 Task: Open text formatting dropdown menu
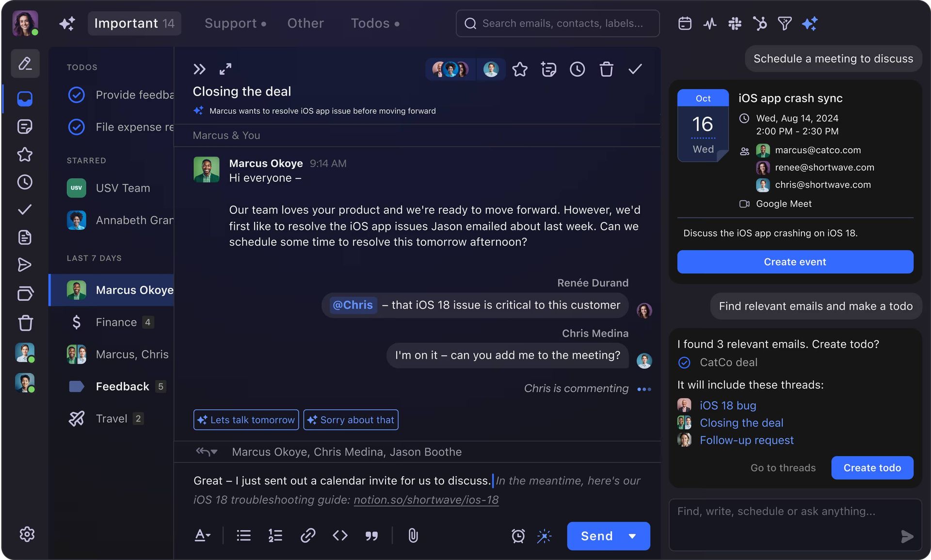[203, 536]
